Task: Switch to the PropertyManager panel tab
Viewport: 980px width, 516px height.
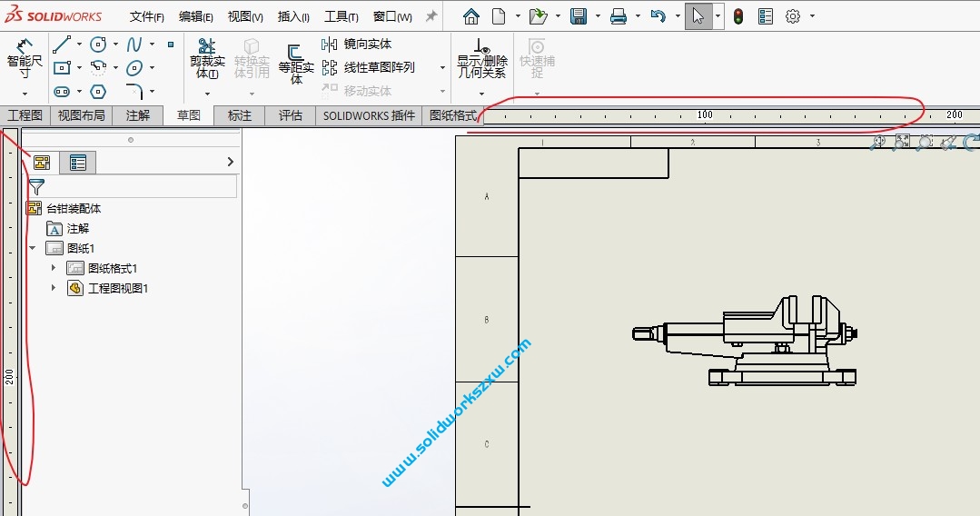Action: tap(78, 163)
